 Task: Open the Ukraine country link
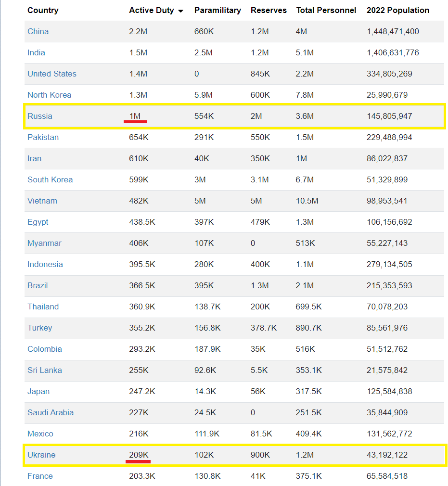(41, 455)
